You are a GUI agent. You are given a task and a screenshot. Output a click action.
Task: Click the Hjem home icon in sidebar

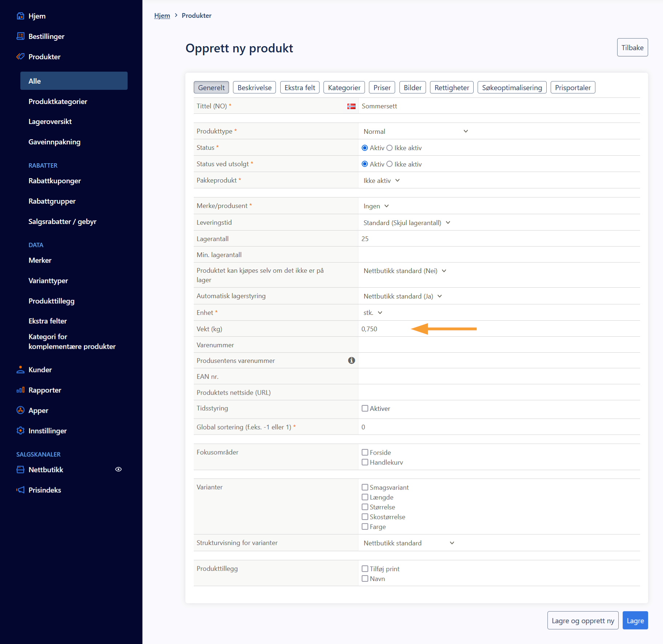20,16
